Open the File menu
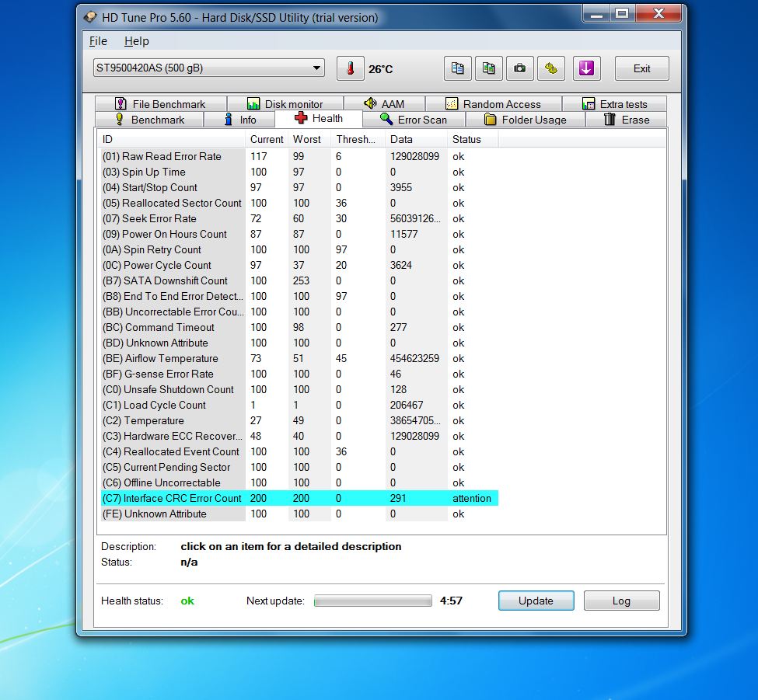Viewport: 758px width, 700px height. click(98, 41)
